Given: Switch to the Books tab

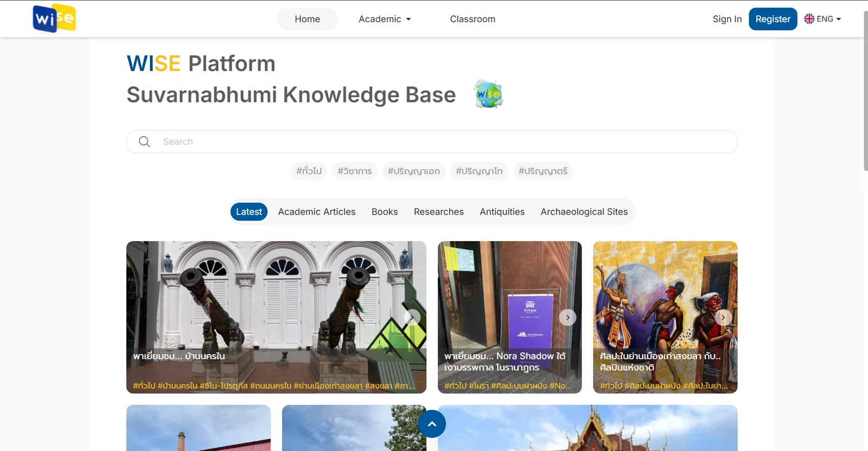Looking at the screenshot, I should pos(385,211).
